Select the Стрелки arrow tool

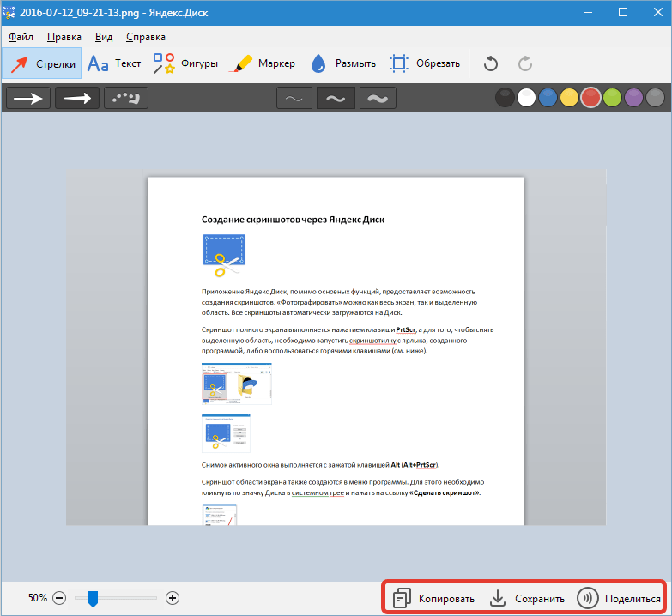pos(42,63)
